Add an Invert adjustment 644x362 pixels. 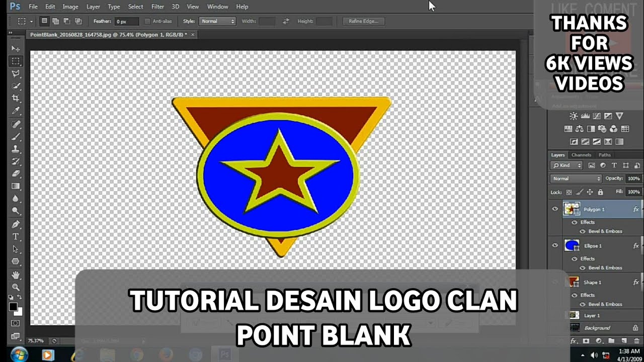point(574,142)
